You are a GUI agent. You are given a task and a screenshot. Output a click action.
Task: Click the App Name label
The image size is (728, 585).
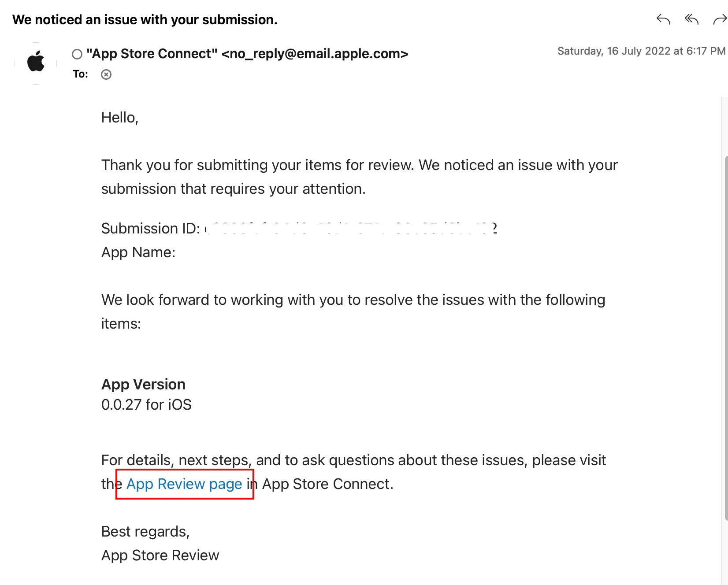click(x=138, y=252)
